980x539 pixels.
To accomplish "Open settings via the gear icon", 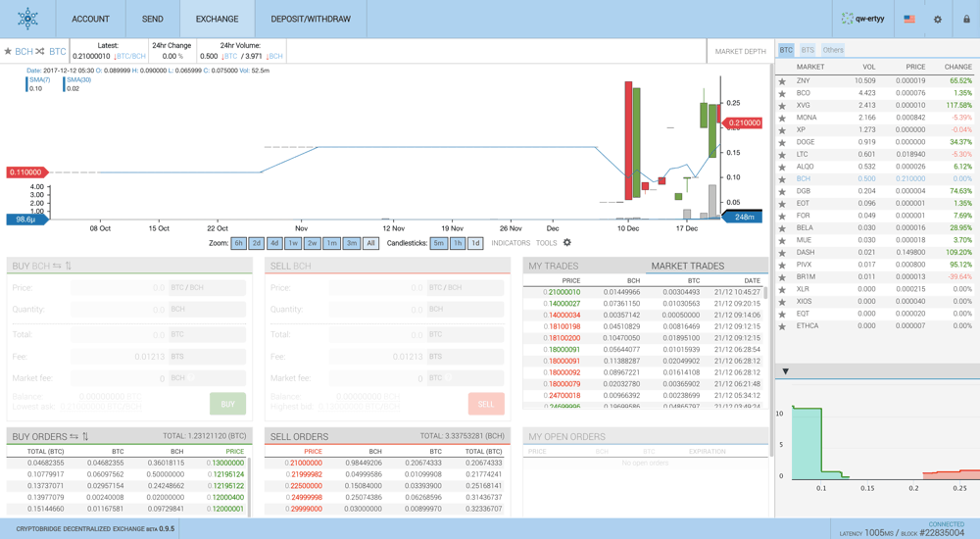I will 938,20.
